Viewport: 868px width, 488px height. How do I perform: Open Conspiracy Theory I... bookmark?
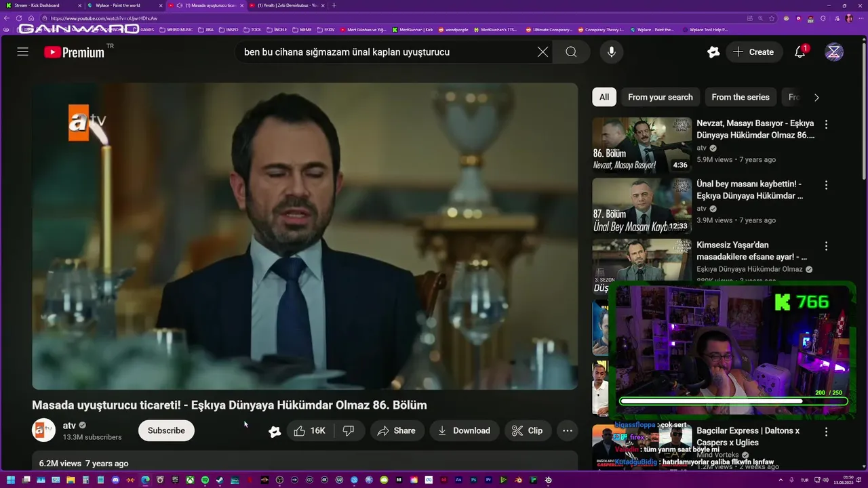601,30
